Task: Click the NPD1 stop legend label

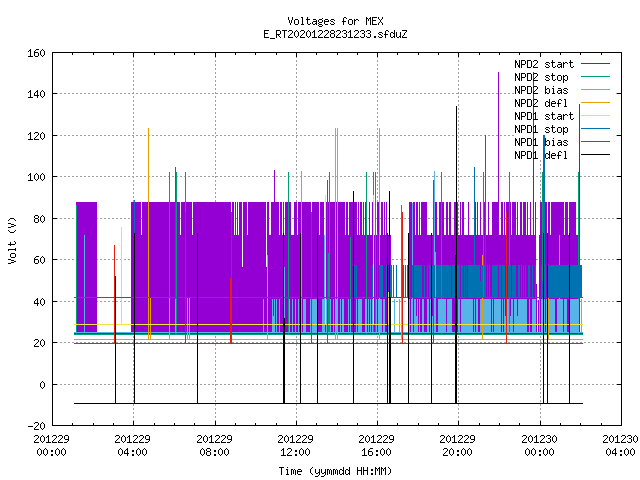Action: pos(541,129)
